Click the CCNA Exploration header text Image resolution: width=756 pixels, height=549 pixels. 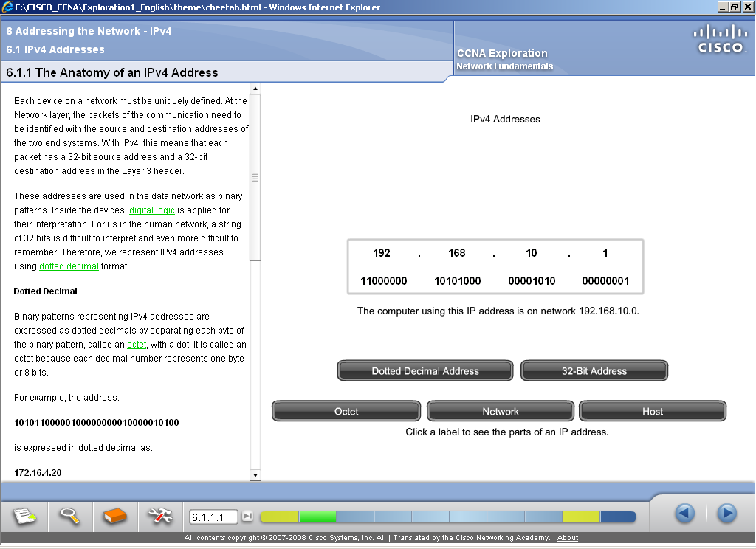click(x=502, y=53)
